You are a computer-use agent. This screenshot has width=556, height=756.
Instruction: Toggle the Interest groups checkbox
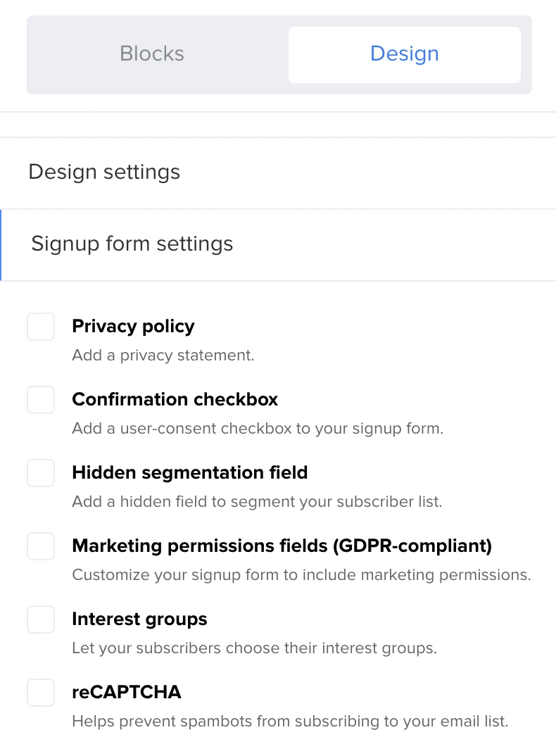[x=41, y=619]
